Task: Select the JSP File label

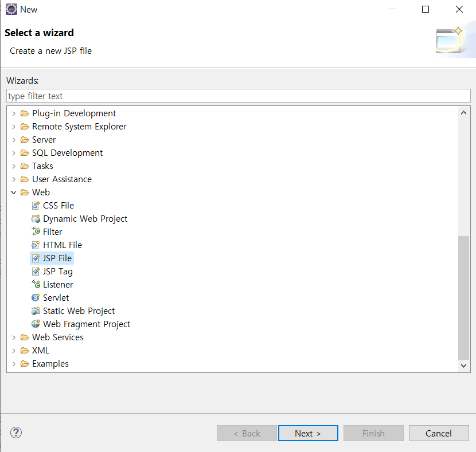Action: pos(57,258)
